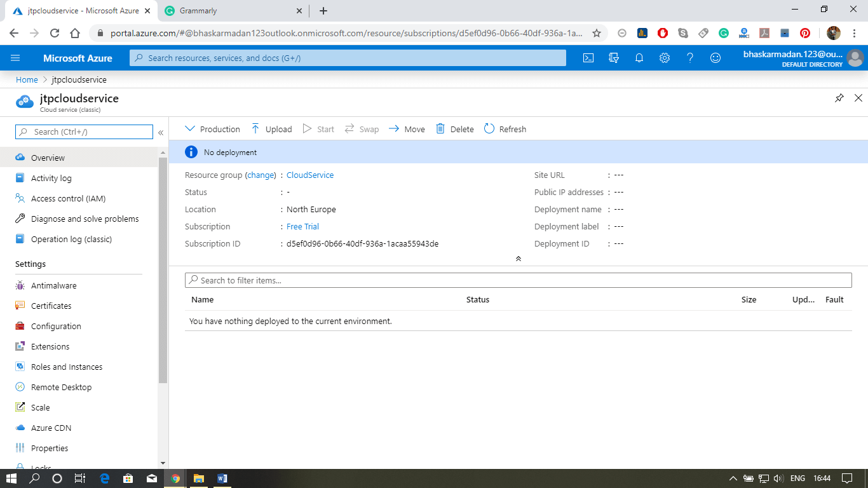Open the CloudService resource group link
The height and width of the screenshot is (488, 868).
pyautogui.click(x=310, y=175)
